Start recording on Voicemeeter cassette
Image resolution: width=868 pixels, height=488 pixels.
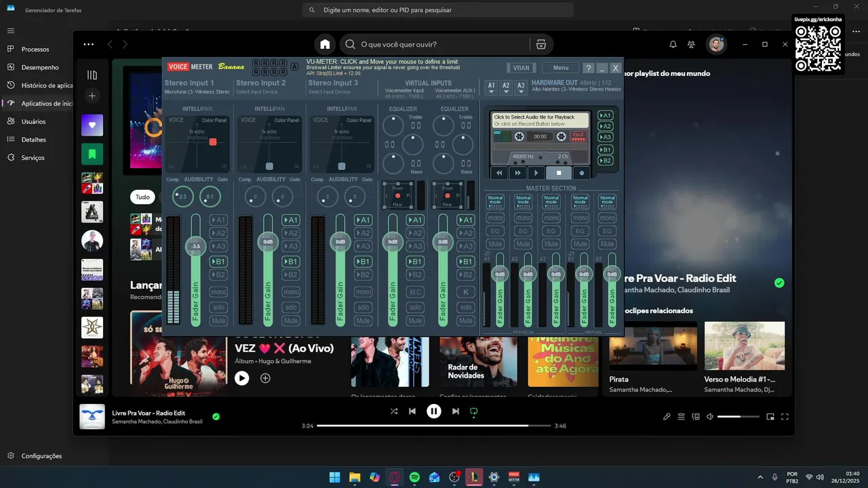coord(581,173)
